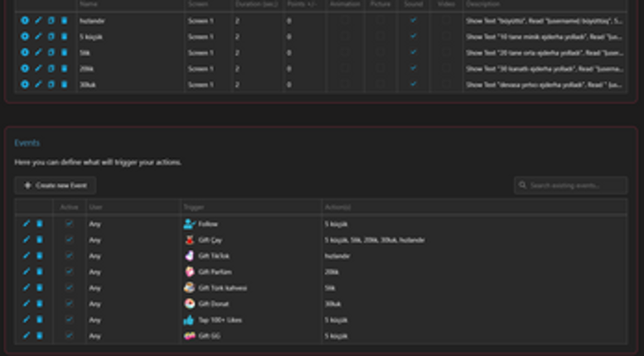644x356 pixels.
Task: Test-play the 5lik action
Action: click(x=25, y=52)
